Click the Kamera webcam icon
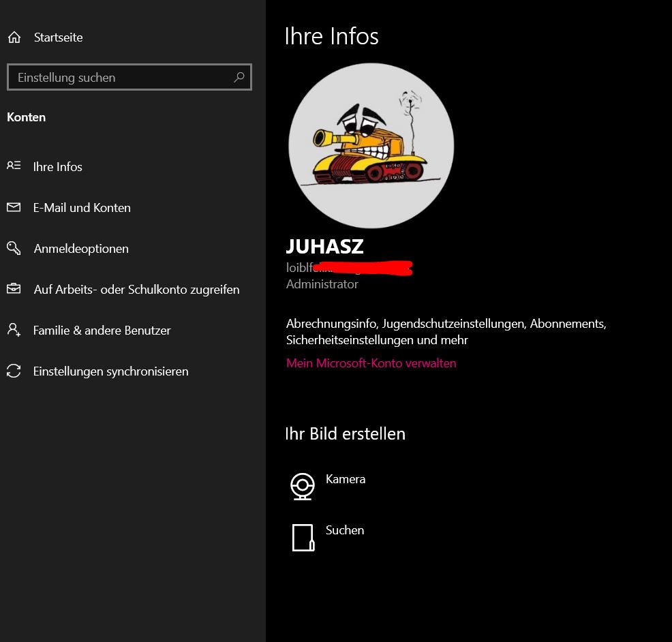This screenshot has height=642, width=672. point(303,487)
